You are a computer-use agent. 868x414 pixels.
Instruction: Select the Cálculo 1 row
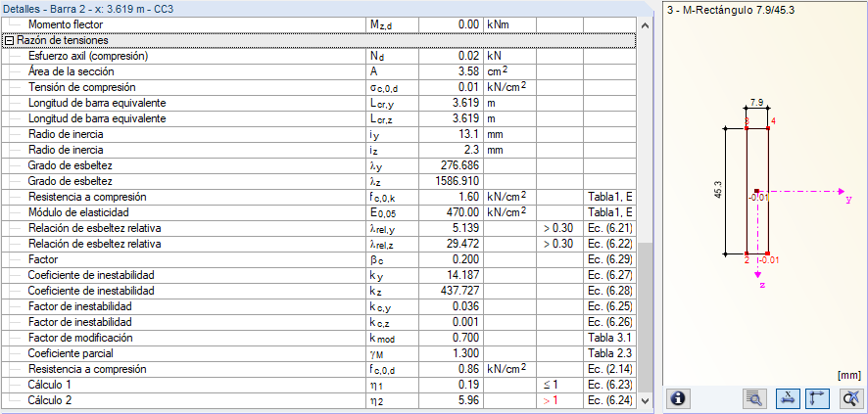click(318, 385)
